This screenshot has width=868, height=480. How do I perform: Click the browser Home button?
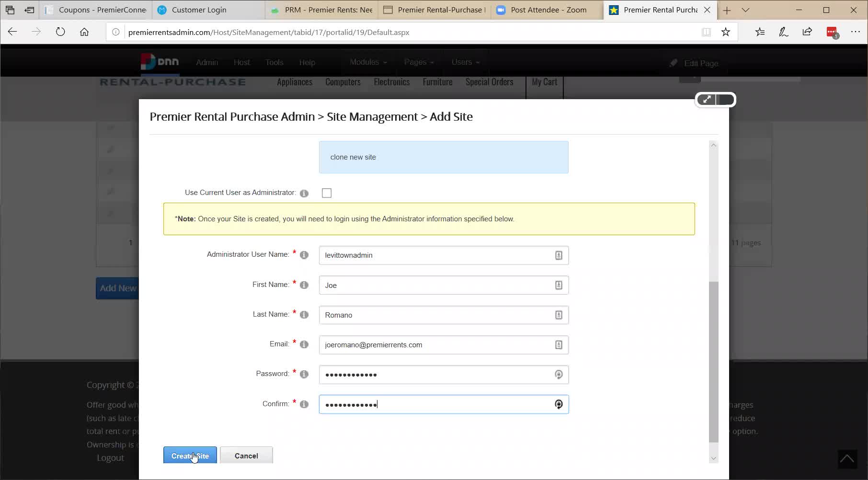[x=84, y=32]
